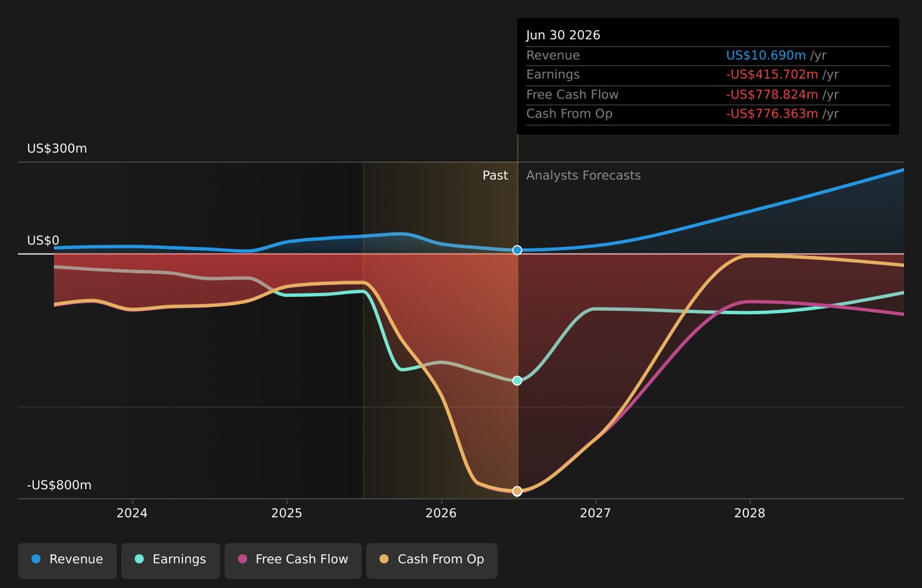The image size is (922, 588).
Task: Select the Cash From Op data point marker
Action: coord(517,491)
